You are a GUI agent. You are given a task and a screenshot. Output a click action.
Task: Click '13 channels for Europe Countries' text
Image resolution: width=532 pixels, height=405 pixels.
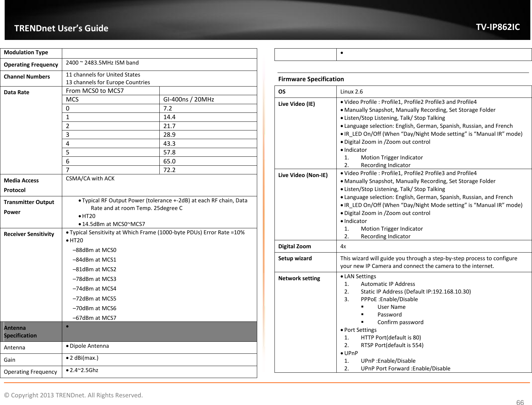pos(108,82)
